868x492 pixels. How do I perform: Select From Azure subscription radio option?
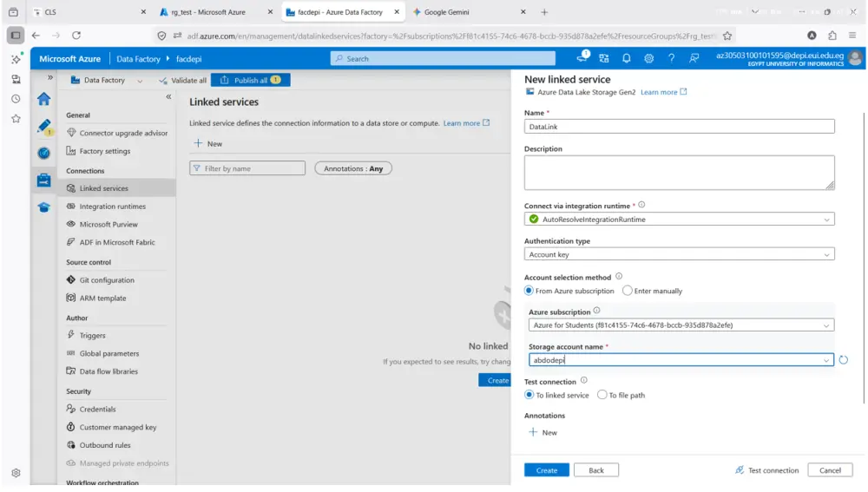pyautogui.click(x=529, y=291)
